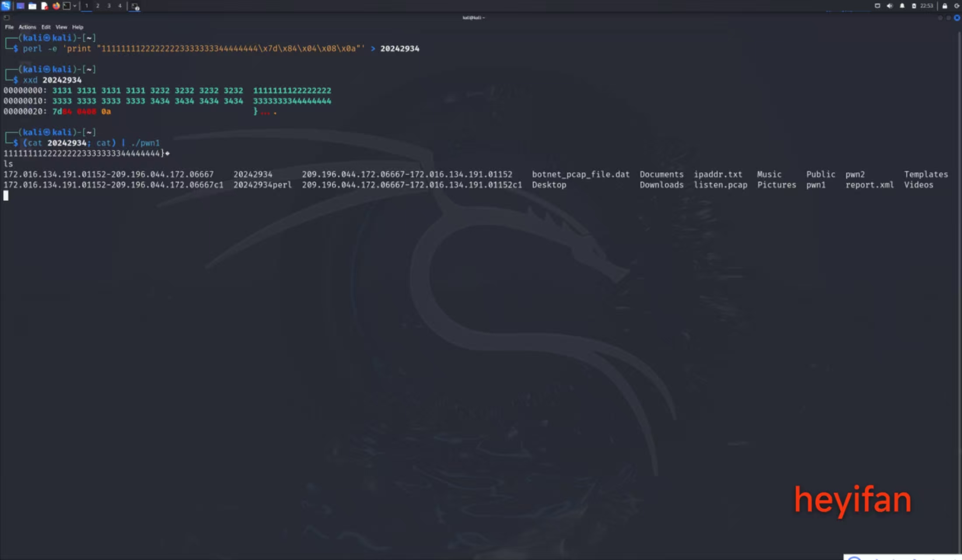Open the Actions menu
This screenshot has height=560, width=962.
click(x=27, y=27)
